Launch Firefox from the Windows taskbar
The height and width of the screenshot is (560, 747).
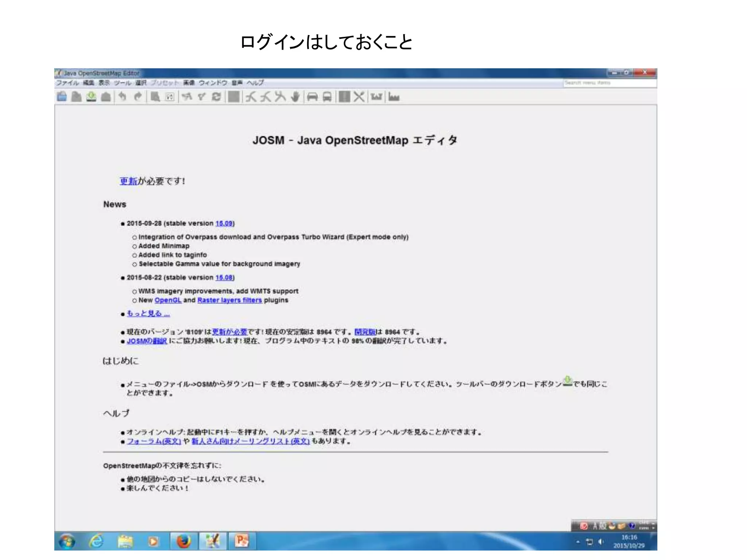pos(184,541)
